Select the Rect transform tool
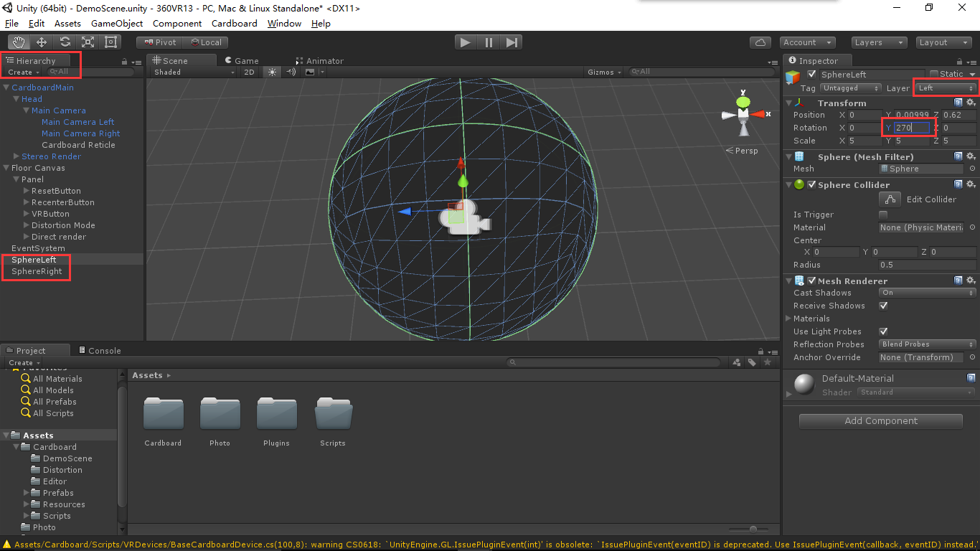The height and width of the screenshot is (551, 980). 110,42
